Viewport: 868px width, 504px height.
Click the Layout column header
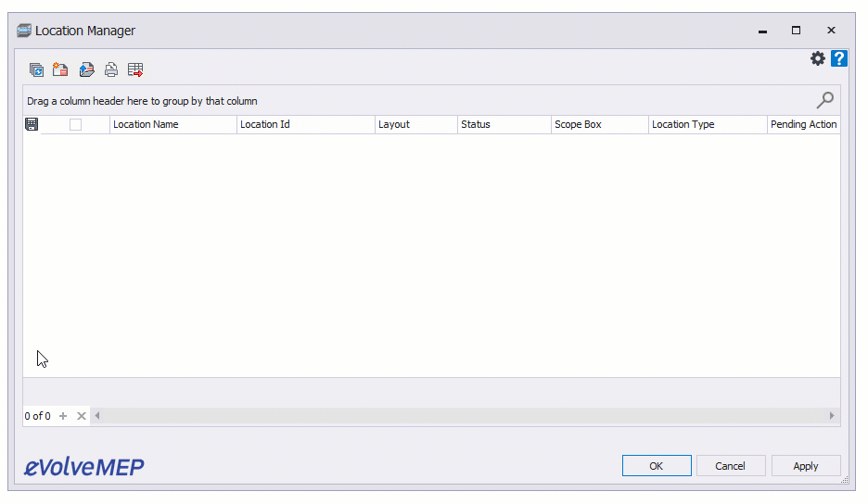416,124
